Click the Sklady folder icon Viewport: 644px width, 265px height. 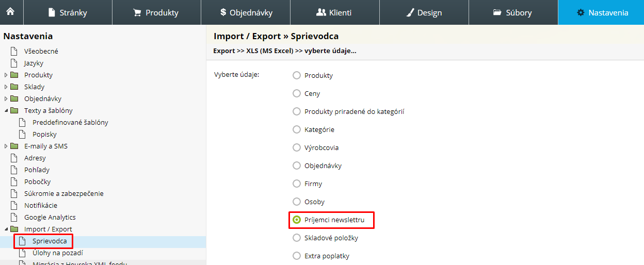pos(14,87)
